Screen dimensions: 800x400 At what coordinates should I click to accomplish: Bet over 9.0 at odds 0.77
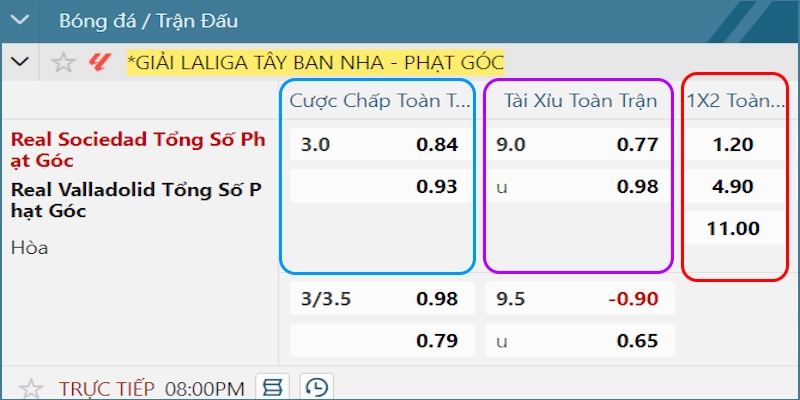click(580, 145)
